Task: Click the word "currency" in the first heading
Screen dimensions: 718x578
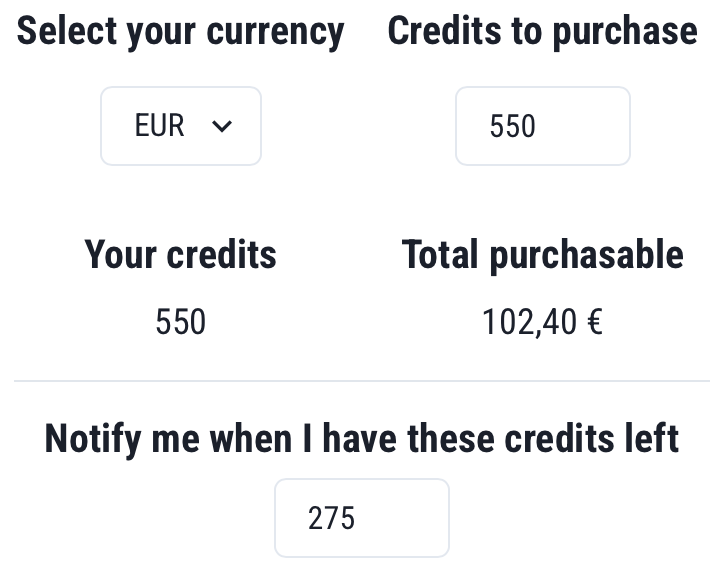Action: point(275,33)
